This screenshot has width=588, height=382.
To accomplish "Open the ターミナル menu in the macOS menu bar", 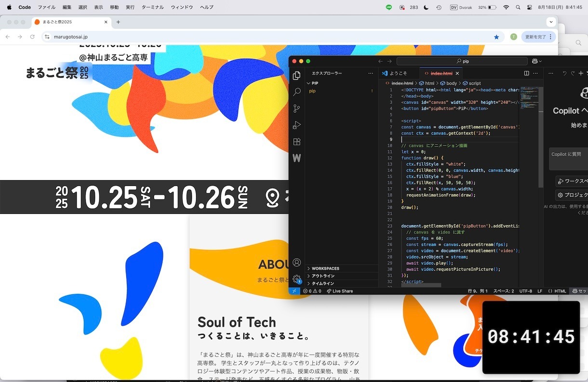I will coord(152,7).
